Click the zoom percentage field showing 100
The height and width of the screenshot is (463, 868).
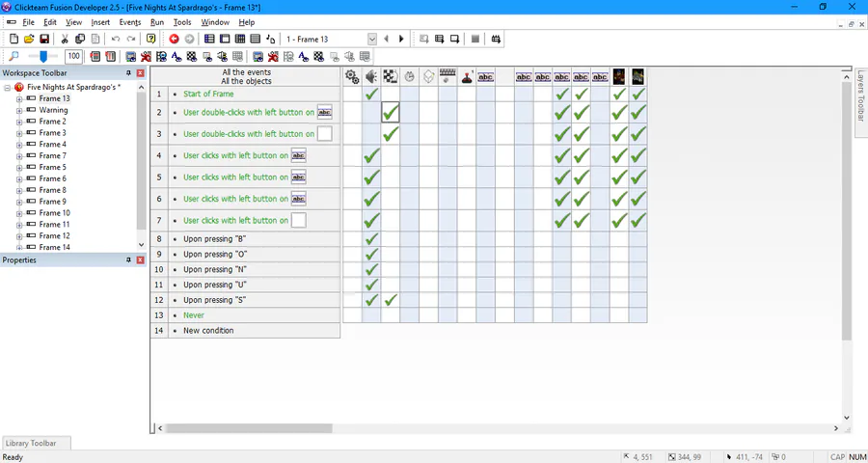[73, 56]
